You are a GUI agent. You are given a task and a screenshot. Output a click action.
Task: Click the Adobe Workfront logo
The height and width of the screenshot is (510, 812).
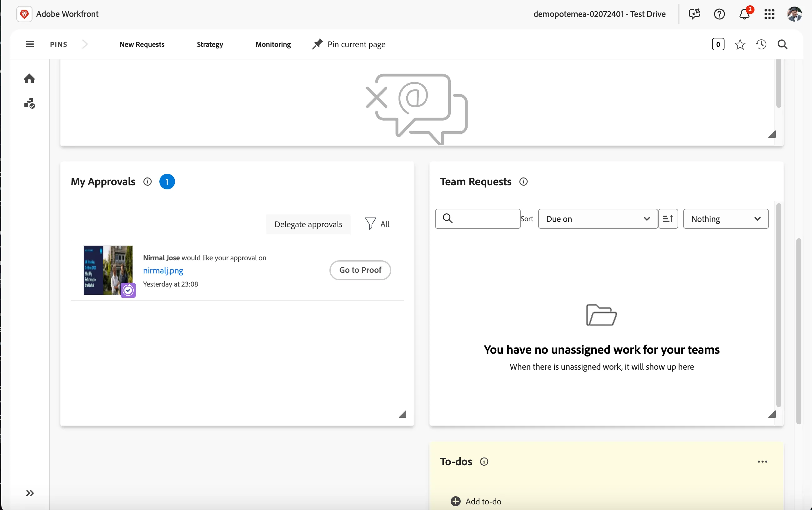coord(24,14)
